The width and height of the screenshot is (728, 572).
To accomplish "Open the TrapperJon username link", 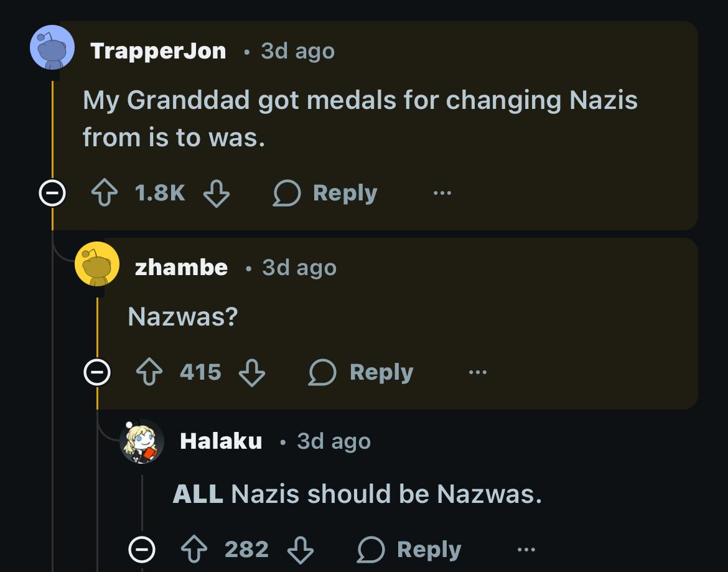I will click(158, 51).
